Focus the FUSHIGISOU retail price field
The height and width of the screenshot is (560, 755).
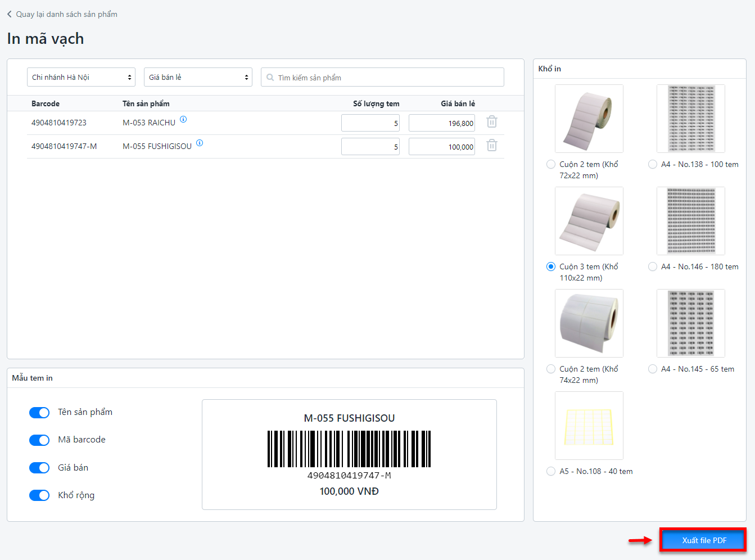[x=441, y=147]
